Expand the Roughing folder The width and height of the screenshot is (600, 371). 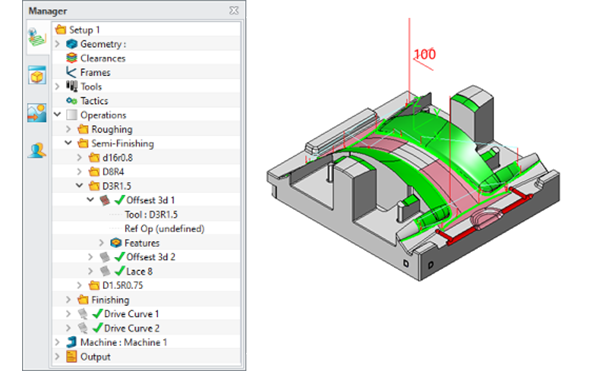point(68,129)
